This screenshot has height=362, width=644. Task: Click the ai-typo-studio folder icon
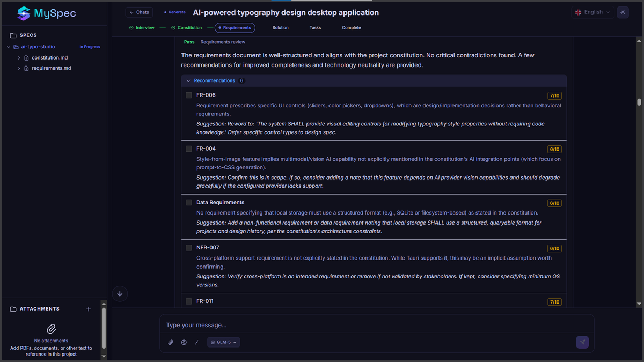[16, 47]
